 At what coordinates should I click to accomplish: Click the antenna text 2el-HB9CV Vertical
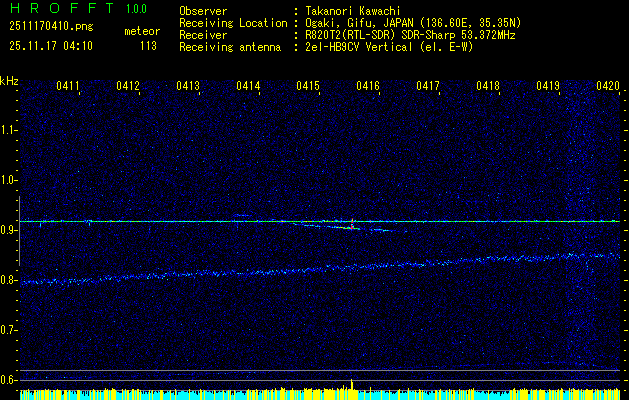point(361,46)
